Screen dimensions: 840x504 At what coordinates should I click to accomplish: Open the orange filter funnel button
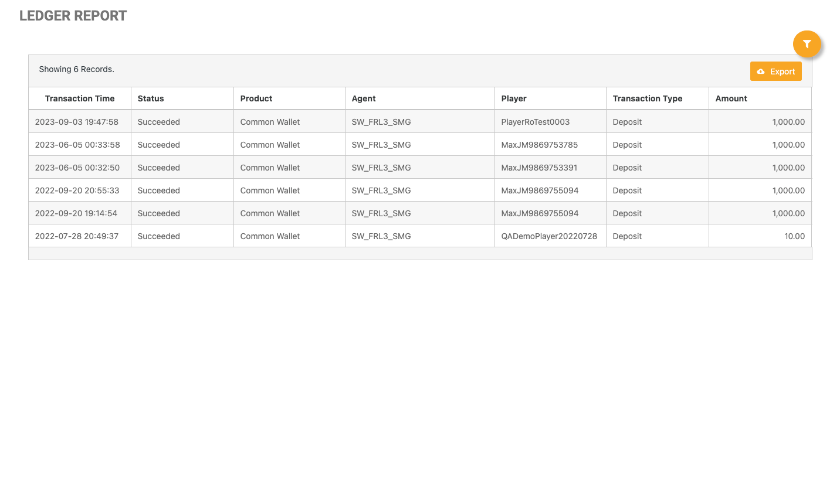tap(807, 44)
